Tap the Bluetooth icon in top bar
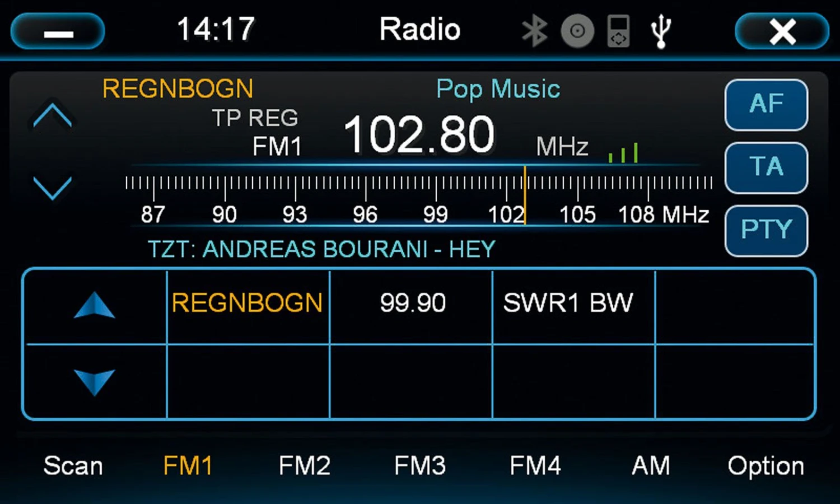 [534, 31]
